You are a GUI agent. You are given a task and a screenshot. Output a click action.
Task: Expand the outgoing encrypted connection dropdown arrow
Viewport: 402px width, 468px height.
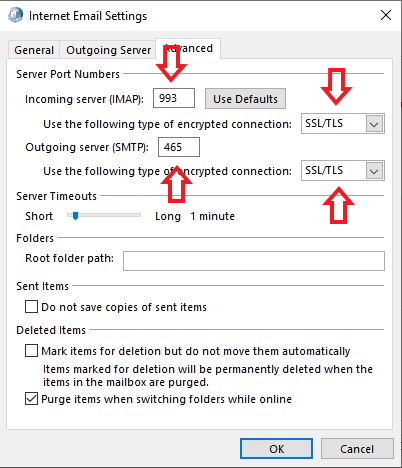374,171
